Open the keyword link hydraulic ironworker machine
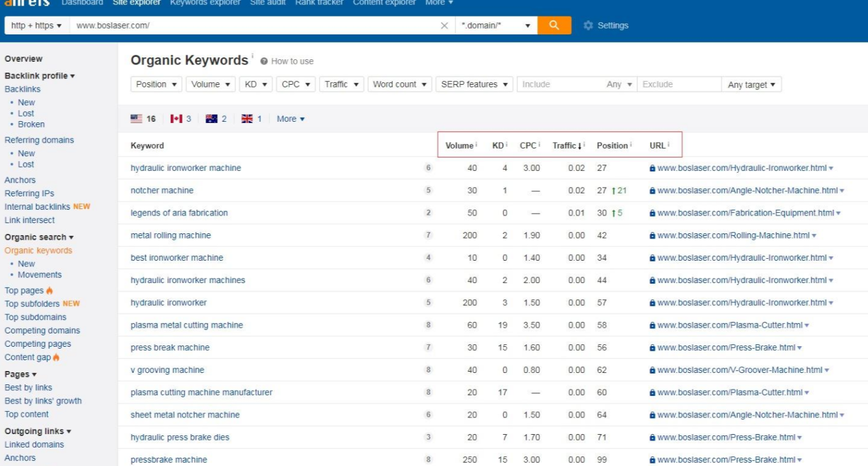The image size is (868, 466). click(x=186, y=168)
